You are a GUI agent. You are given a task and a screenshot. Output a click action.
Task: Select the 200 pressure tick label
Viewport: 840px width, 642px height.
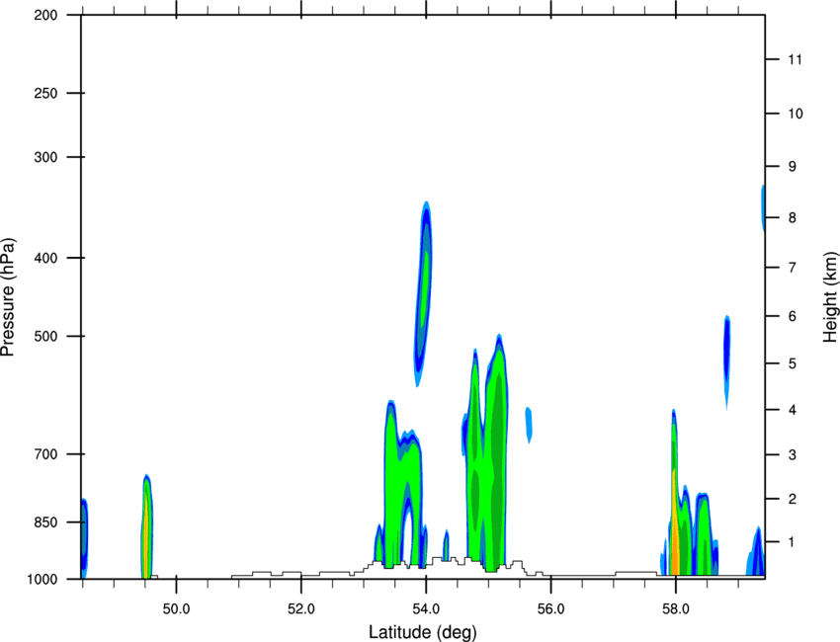tap(46, 15)
